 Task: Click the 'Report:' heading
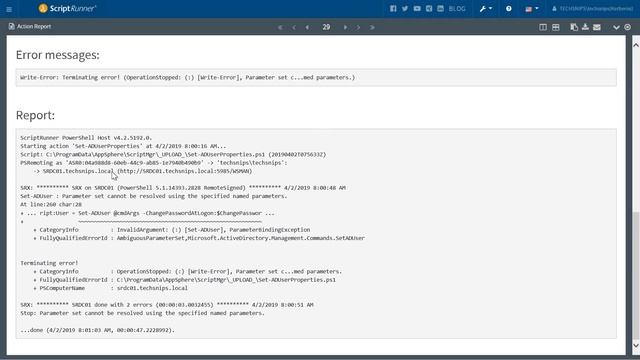pos(35,115)
